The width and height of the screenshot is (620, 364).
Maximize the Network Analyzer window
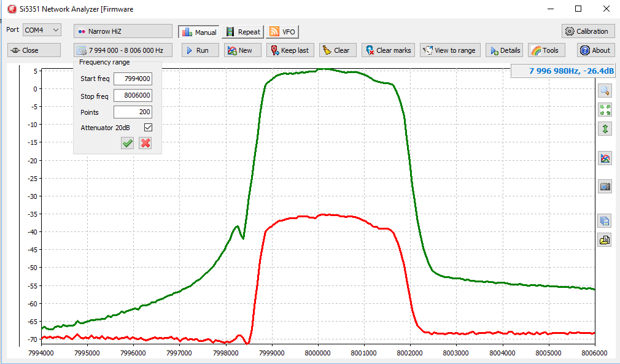(x=578, y=9)
